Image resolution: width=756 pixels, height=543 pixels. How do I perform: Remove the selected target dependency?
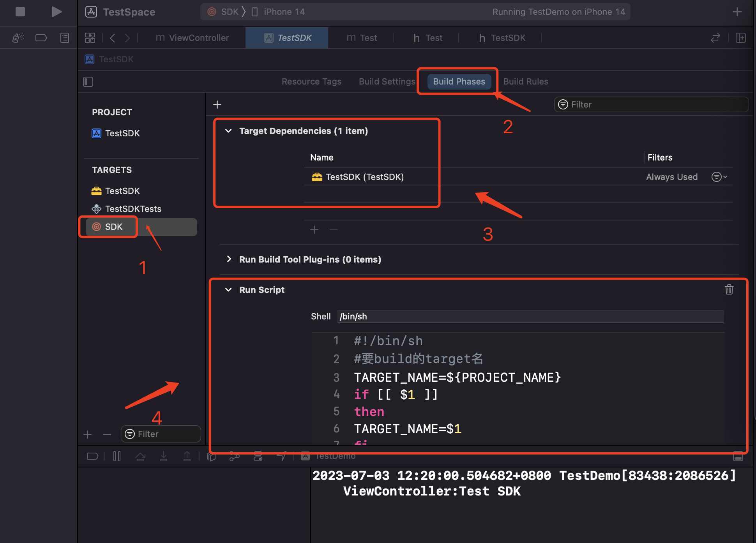click(334, 230)
